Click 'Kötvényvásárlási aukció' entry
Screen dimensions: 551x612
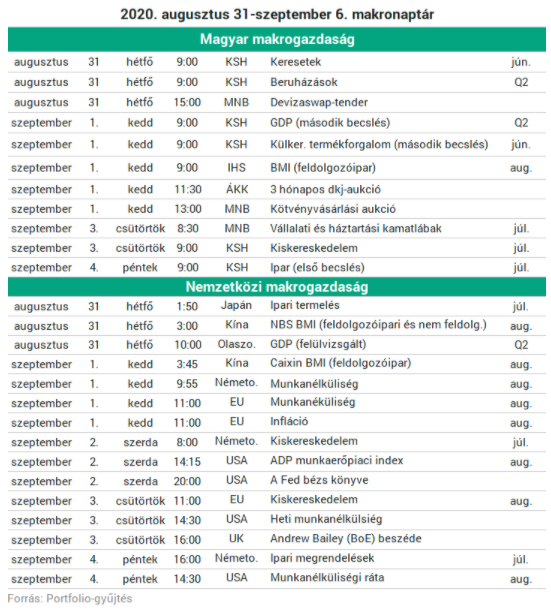332,209
